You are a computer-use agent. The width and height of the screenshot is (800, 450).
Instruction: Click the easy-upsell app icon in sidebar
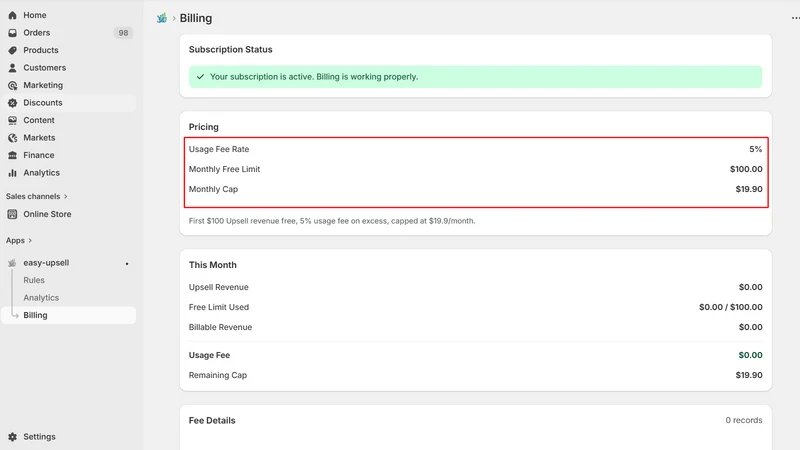pos(12,263)
